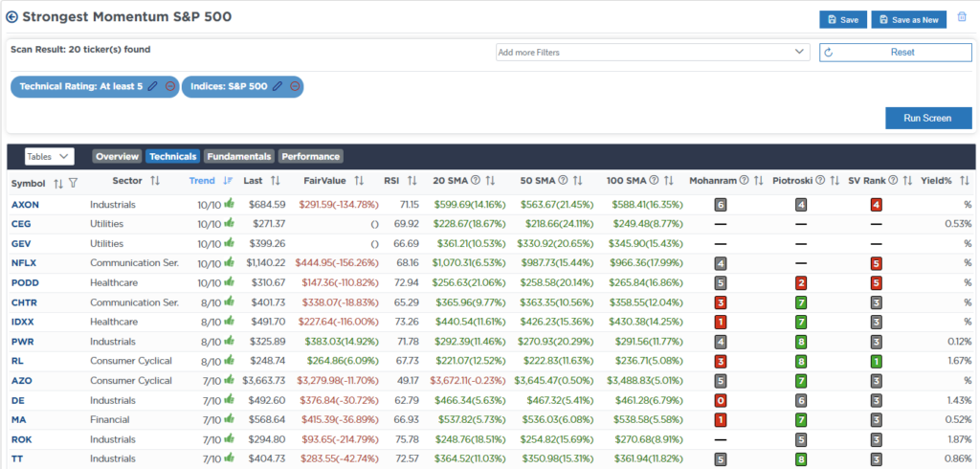Click the filter funnel icon on Symbol column
Viewport: 980px width, 469px height.
click(x=73, y=181)
